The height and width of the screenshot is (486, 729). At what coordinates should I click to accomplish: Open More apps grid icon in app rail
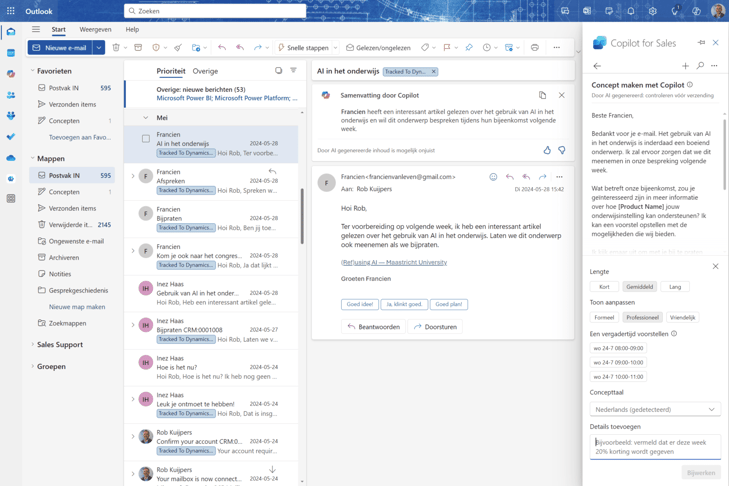click(11, 199)
